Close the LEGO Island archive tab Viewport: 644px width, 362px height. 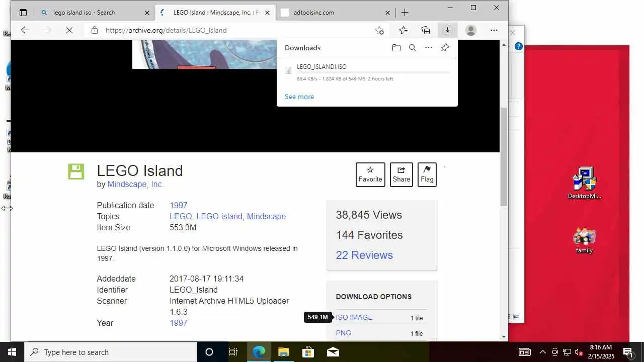coord(267,13)
